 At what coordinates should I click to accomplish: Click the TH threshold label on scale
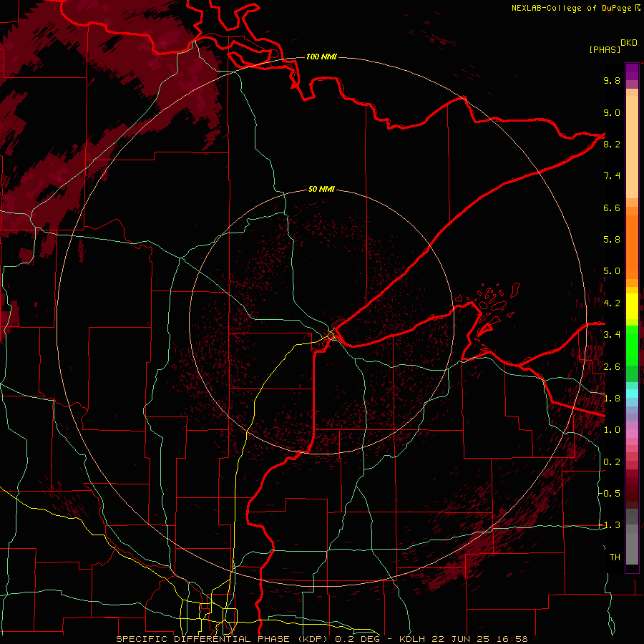[x=615, y=557]
